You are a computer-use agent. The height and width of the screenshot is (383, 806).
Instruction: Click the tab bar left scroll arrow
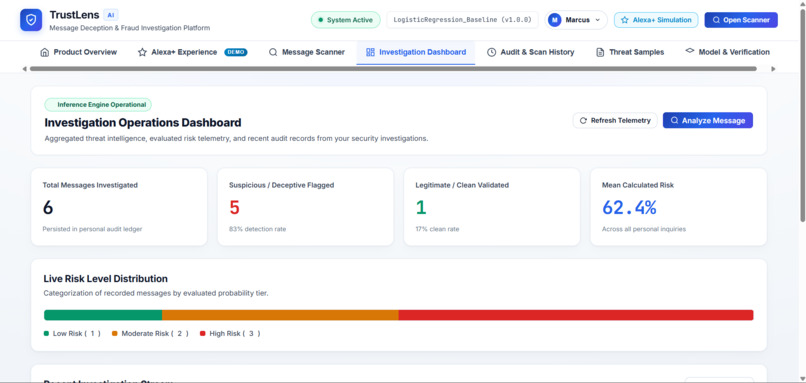click(x=24, y=69)
